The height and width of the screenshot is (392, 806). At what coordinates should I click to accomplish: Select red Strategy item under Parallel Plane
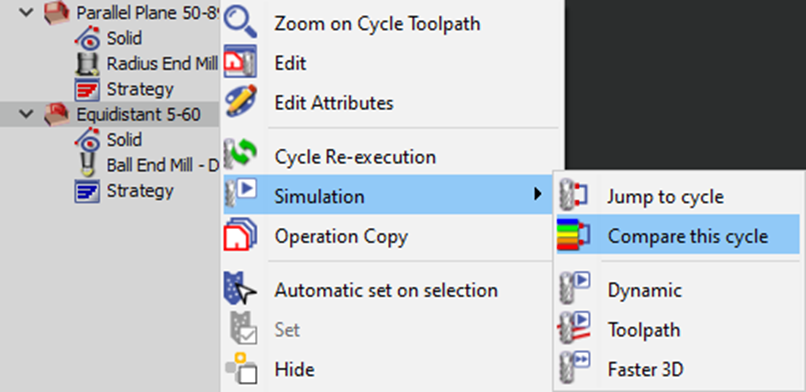[x=124, y=89]
